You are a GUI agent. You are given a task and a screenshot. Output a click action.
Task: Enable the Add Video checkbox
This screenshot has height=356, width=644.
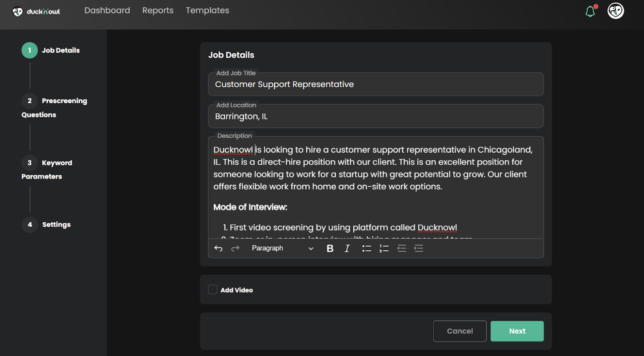tap(213, 290)
